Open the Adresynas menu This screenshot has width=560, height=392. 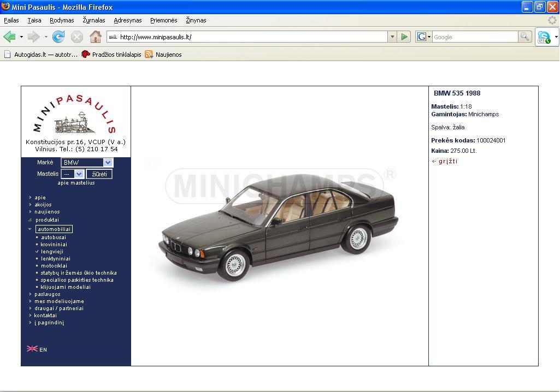click(128, 20)
